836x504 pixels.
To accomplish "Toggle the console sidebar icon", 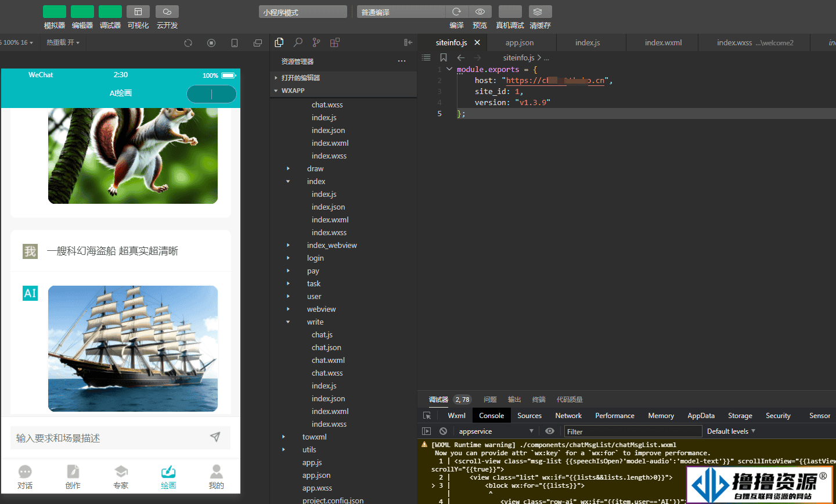I will tap(427, 431).
